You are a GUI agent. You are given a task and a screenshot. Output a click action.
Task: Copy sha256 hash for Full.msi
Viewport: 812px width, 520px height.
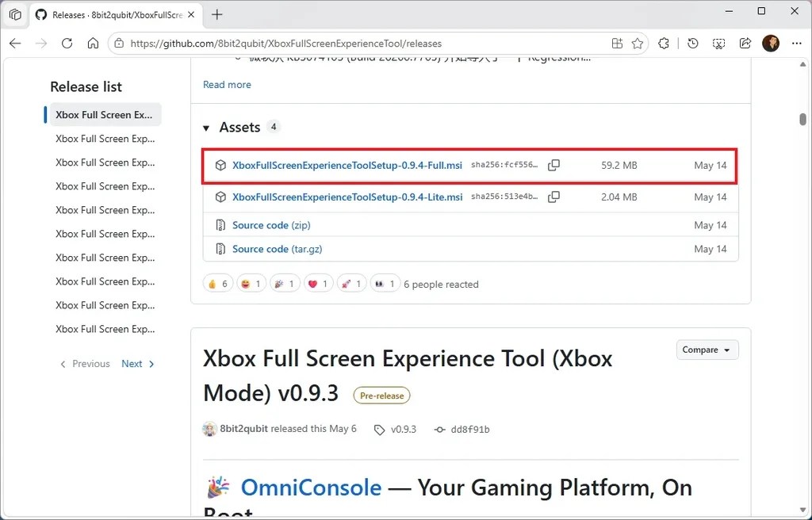(x=553, y=165)
